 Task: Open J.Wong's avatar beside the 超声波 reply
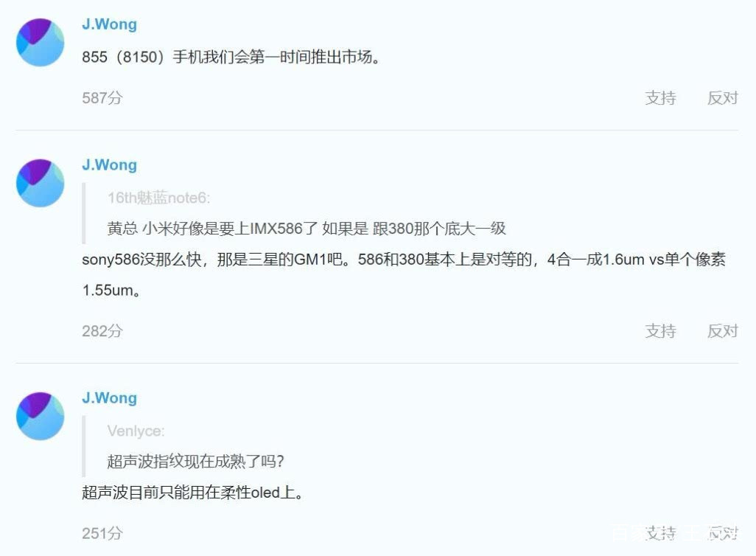[40, 416]
